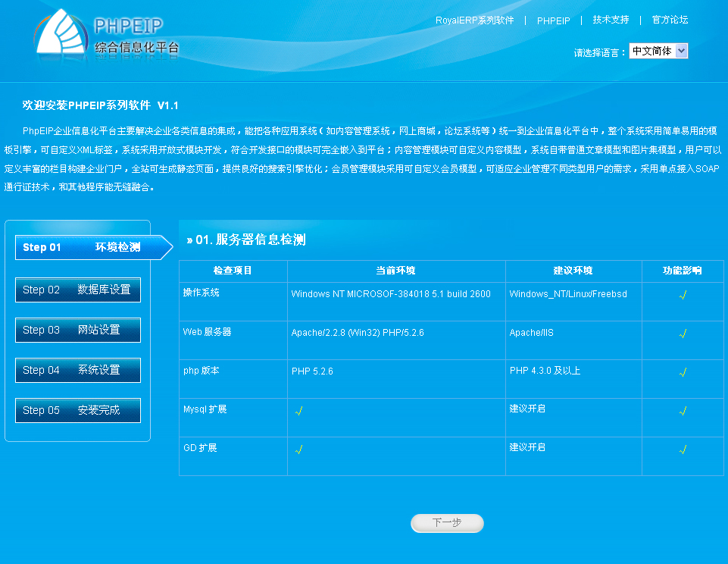Click the php 版本 row label
Viewport: 728px width, 564px height.
pos(201,371)
